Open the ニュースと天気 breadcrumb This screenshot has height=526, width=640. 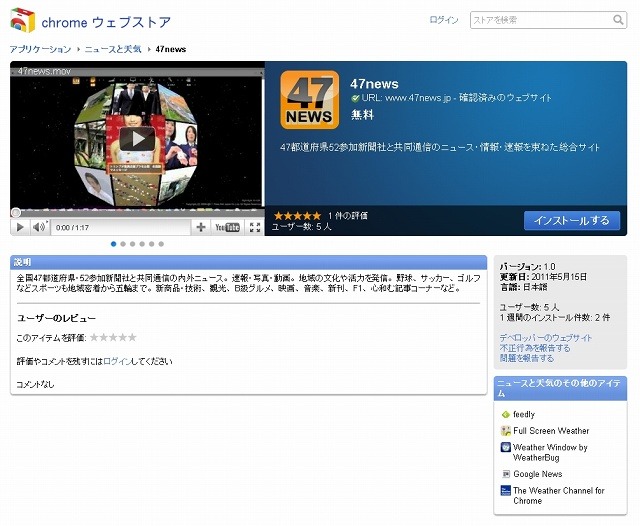113,49
